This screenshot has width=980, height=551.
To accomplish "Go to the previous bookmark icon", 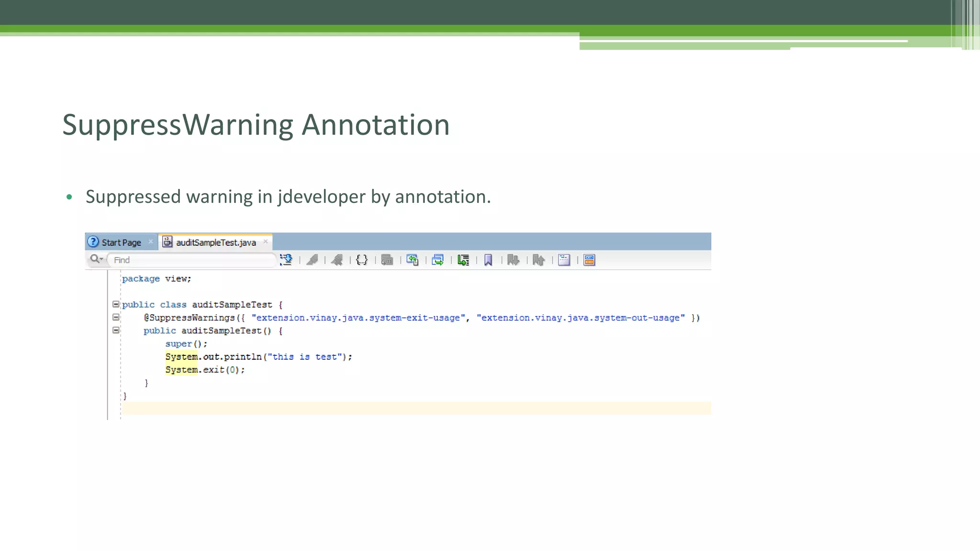I will [539, 260].
